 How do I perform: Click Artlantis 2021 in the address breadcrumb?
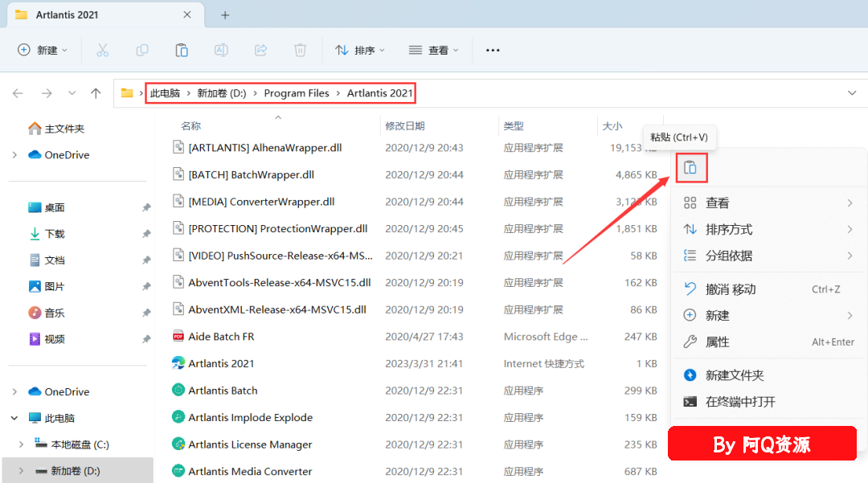pos(379,93)
